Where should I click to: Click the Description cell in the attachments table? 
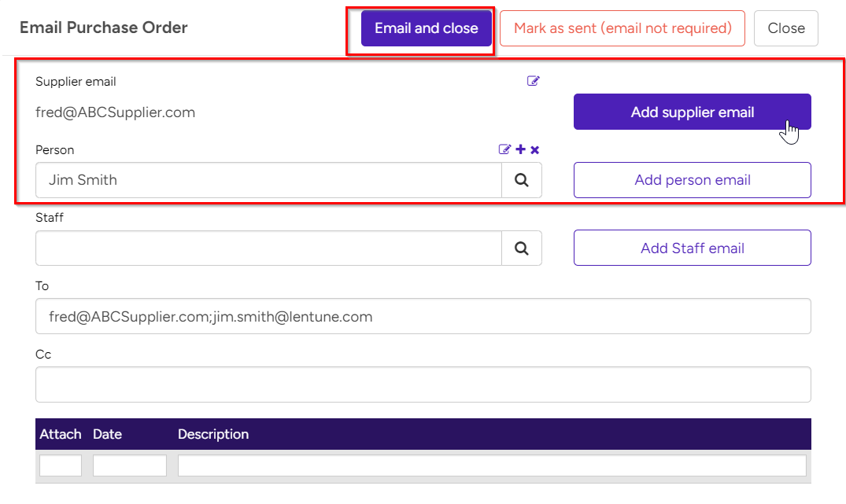click(x=493, y=465)
